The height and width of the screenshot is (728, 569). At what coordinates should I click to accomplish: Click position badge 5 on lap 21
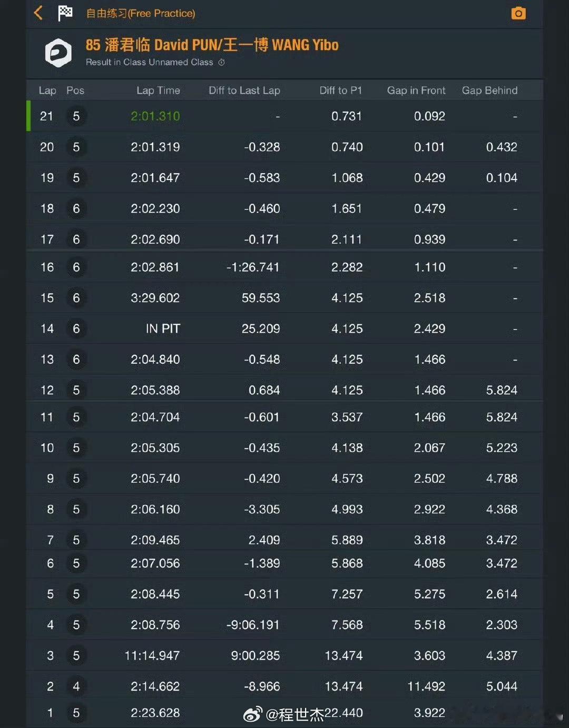76,116
